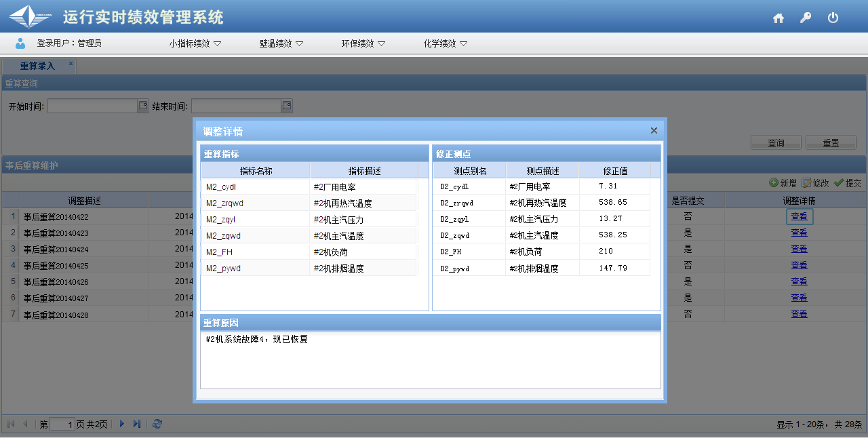868x438 pixels.
Task: Select M2_cydl row in 重算指标 table
Action: click(255, 186)
